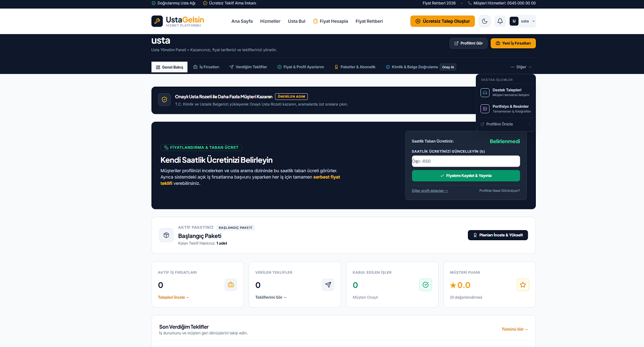Viewport: 644px width, 347px height.
Task: Click the star icon in Müşteri Puanı card
Action: click(523, 285)
